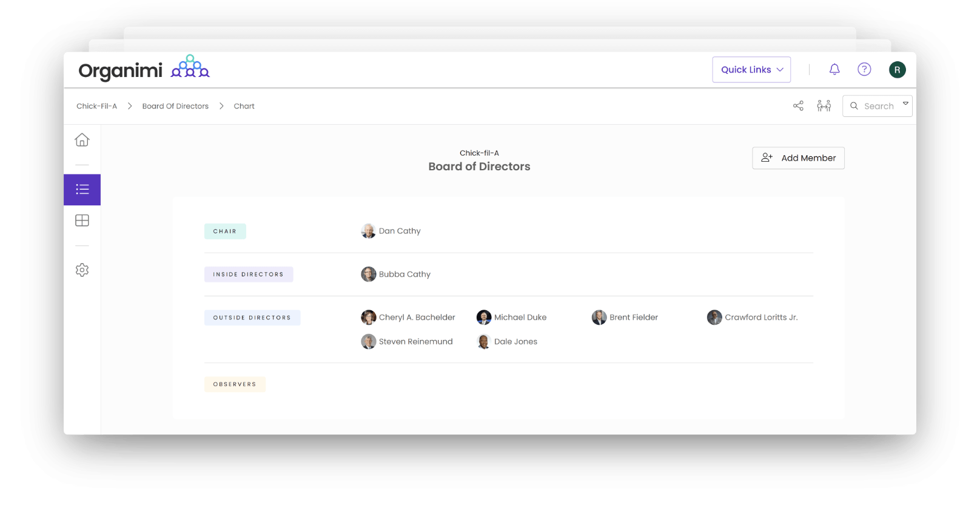
Task: Go to Chick-Fil-A breadcrumb
Action: tap(96, 106)
